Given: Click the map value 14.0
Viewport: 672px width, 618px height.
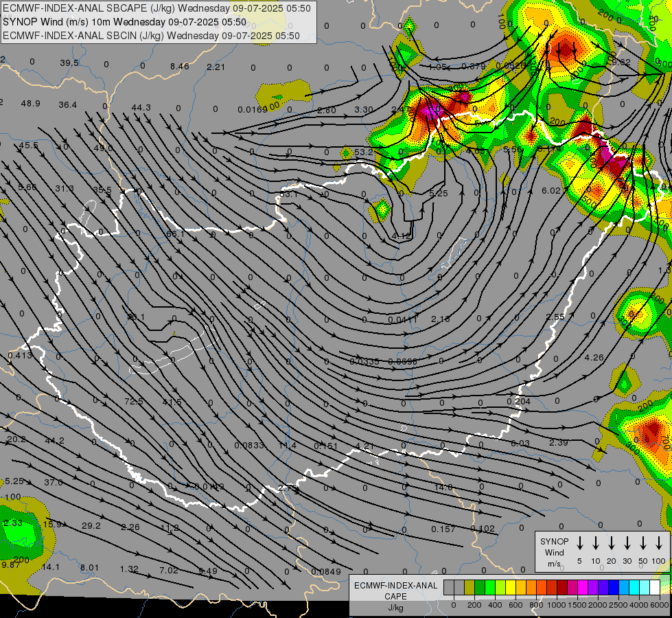Looking at the screenshot, I should [443, 487].
